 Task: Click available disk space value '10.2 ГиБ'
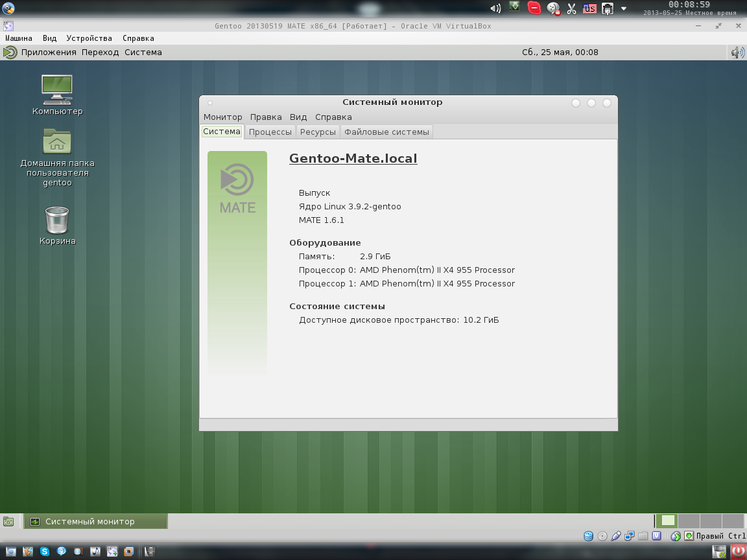click(x=480, y=320)
